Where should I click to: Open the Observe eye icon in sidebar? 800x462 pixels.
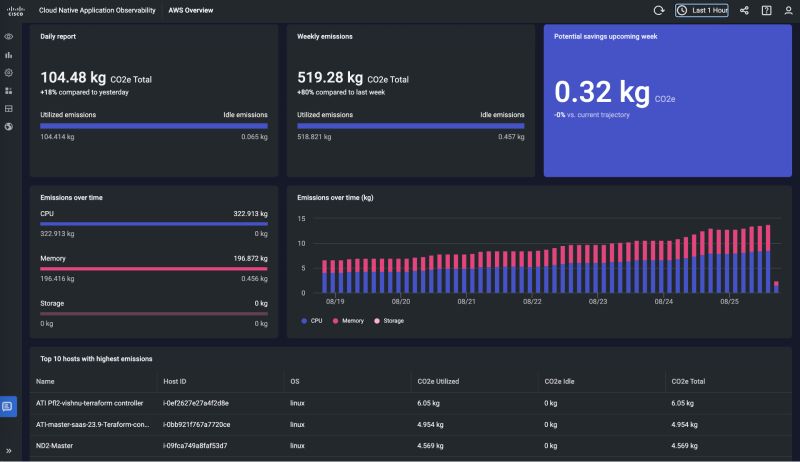pos(9,36)
